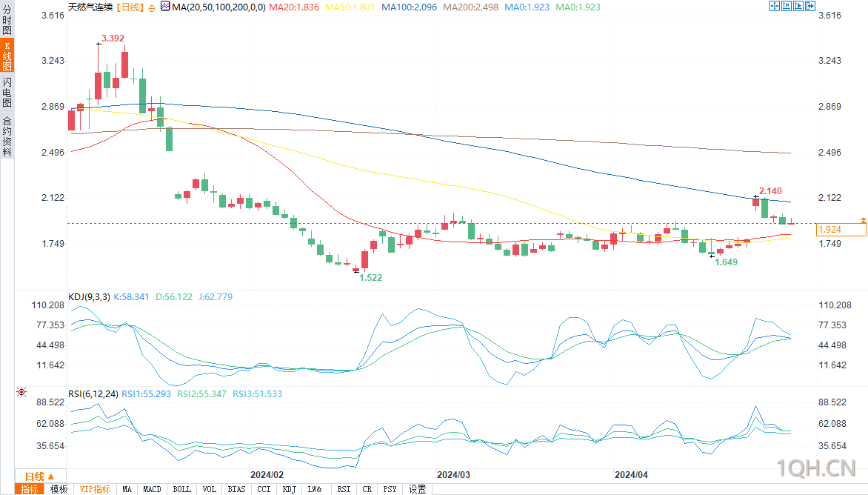Select the 指标 indicators tab
Viewport: 868px width, 495px height.
tap(30, 489)
